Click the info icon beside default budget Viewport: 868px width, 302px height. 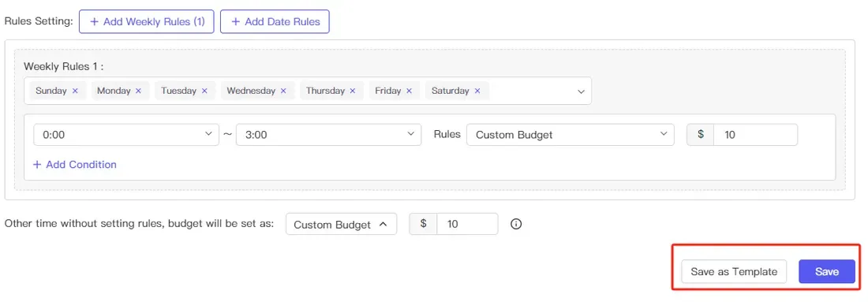pos(516,224)
